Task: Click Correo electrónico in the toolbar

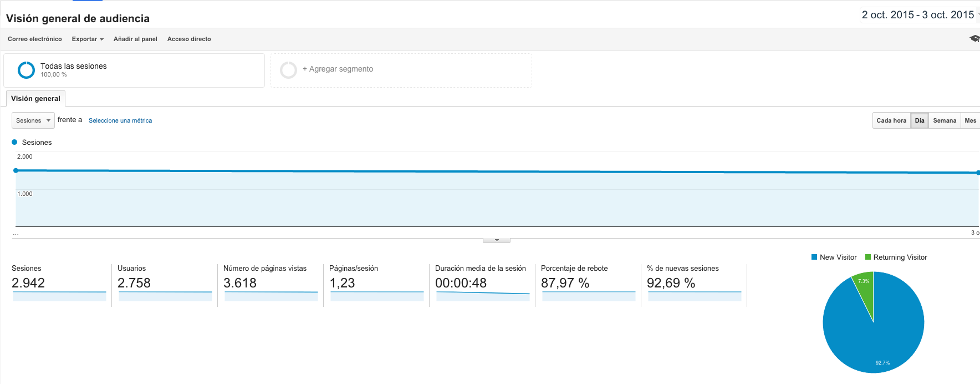Action: tap(35, 39)
